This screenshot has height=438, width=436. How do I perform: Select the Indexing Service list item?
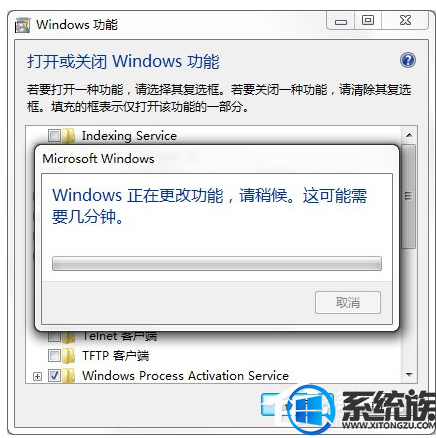[x=129, y=136]
